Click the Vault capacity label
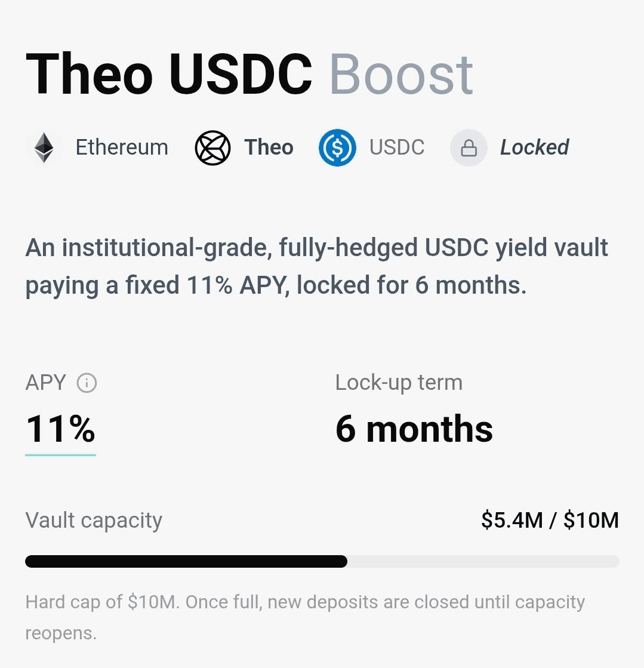Screen dimensions: 644x668 tap(94, 521)
